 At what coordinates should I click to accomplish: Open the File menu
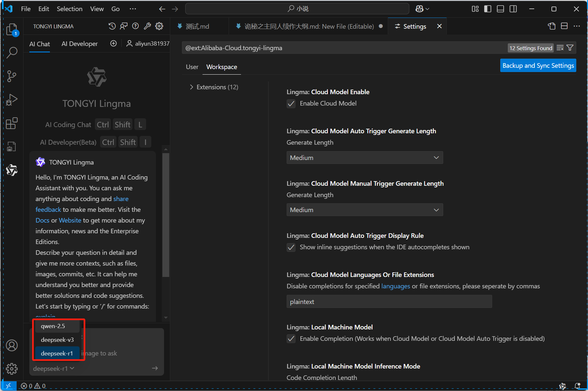tap(26, 9)
